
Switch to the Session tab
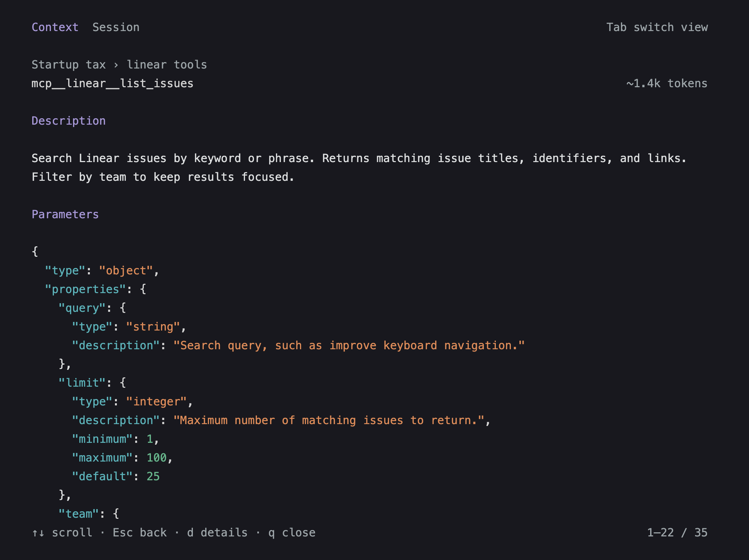click(x=116, y=27)
